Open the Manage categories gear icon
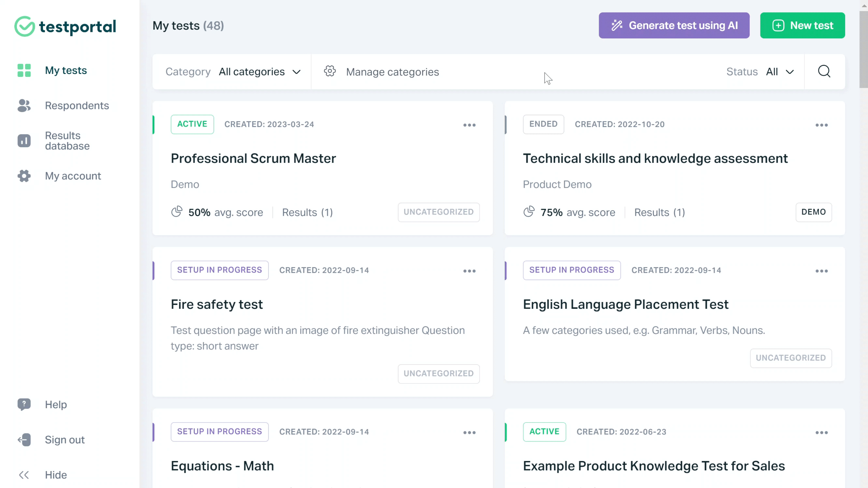868x488 pixels. pos(330,71)
